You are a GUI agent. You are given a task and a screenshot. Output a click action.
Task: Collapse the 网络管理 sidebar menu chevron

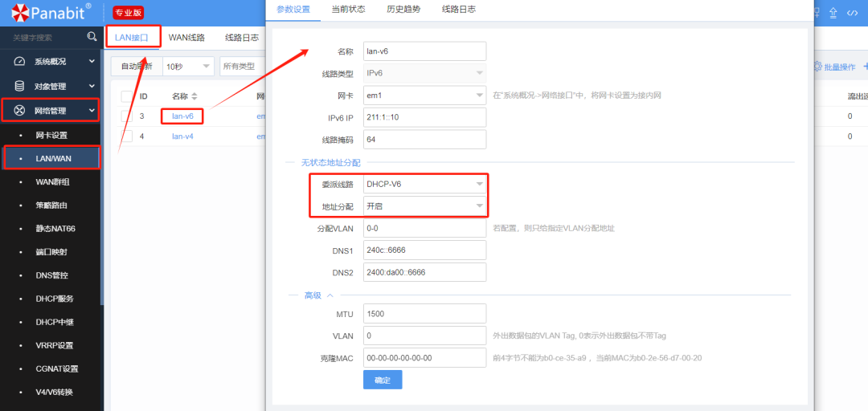pyautogui.click(x=92, y=111)
